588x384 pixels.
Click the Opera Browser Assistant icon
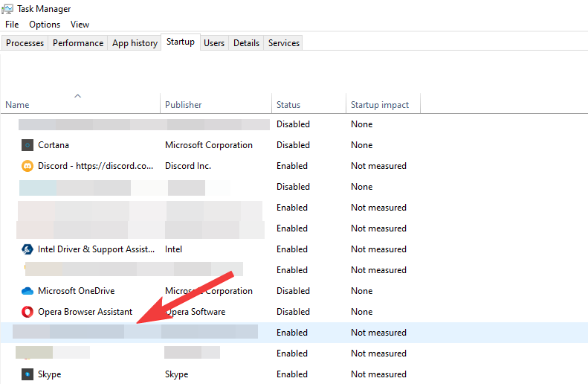[28, 312]
